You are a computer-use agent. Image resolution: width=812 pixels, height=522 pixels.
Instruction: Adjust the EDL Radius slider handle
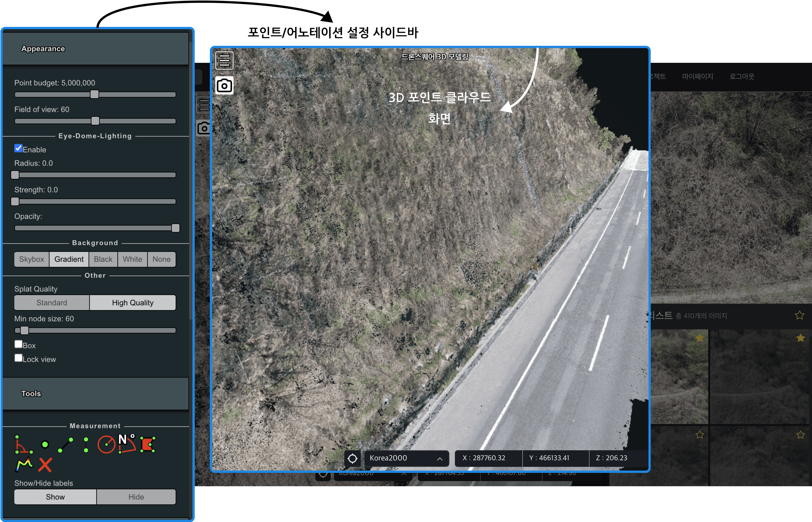pyautogui.click(x=15, y=175)
